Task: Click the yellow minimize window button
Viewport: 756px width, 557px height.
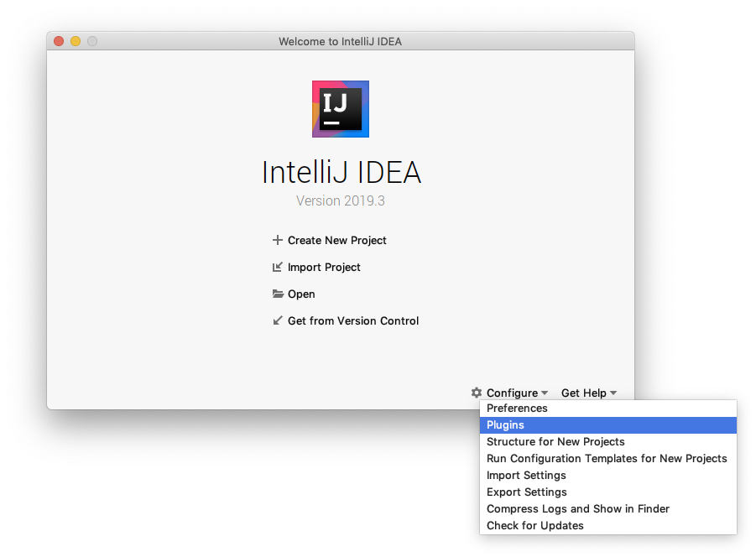Action: pos(76,41)
